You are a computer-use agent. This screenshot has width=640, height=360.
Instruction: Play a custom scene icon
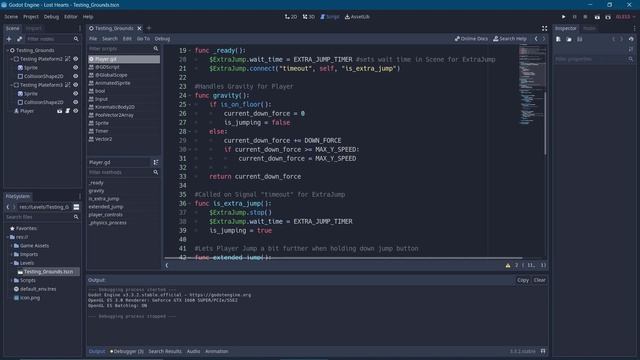(x=608, y=17)
